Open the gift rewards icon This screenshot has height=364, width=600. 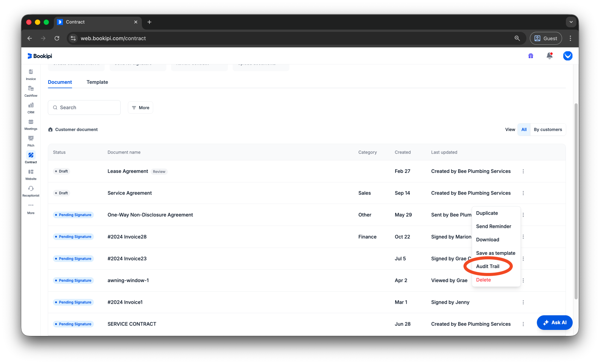[x=531, y=56]
